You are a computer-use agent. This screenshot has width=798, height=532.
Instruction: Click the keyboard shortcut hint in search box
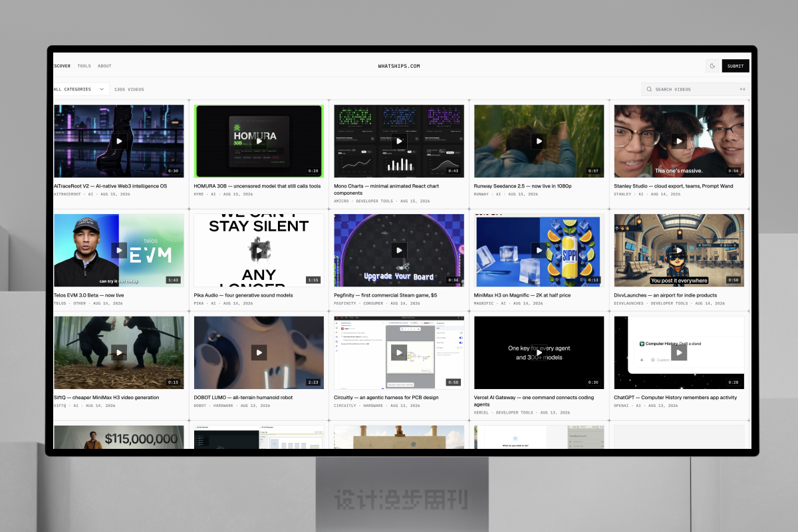pyautogui.click(x=742, y=89)
